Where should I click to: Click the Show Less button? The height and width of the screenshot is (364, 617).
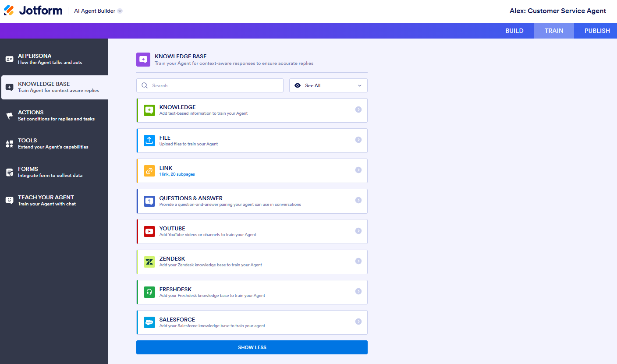(252, 347)
